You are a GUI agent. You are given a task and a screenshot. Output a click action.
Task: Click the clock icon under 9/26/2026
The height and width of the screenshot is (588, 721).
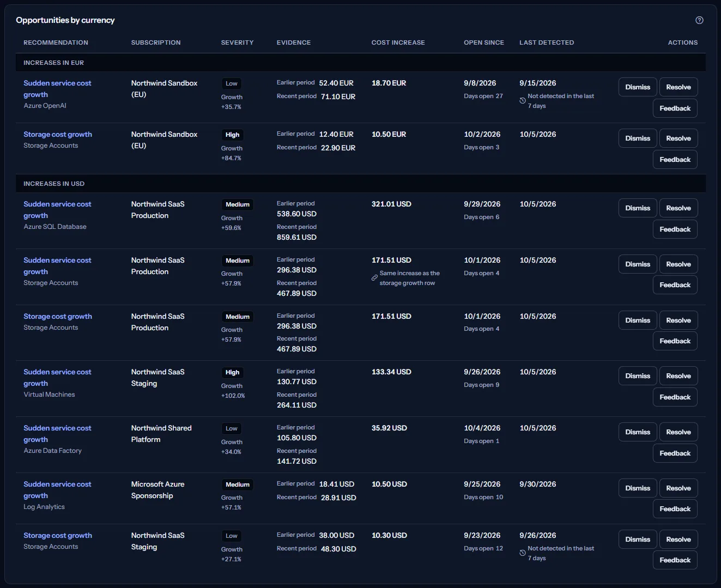[x=523, y=553]
